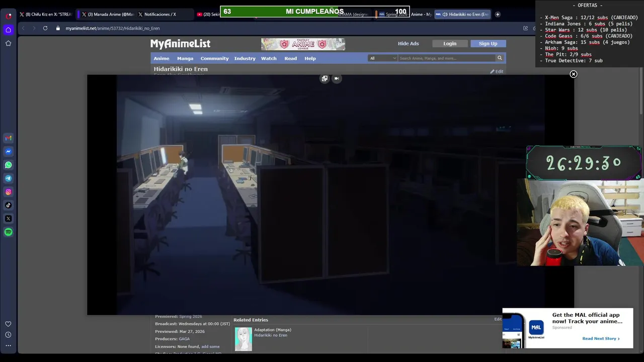Click the GAGA producer link

coord(184,339)
